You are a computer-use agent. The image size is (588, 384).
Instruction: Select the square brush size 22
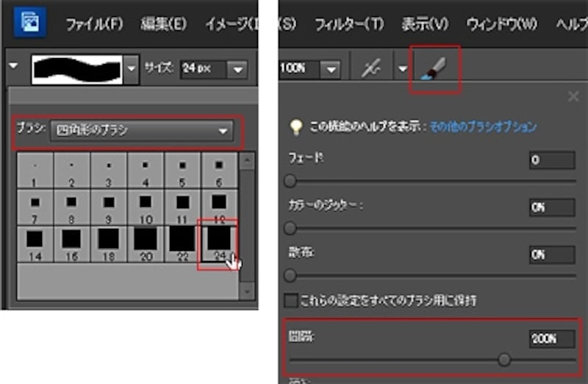pyautogui.click(x=182, y=244)
